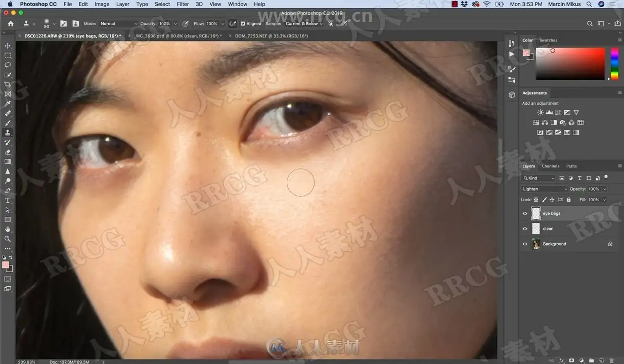The width and height of the screenshot is (624, 364).
Task: Select the Horizontal Type tool
Action: click(x=8, y=200)
